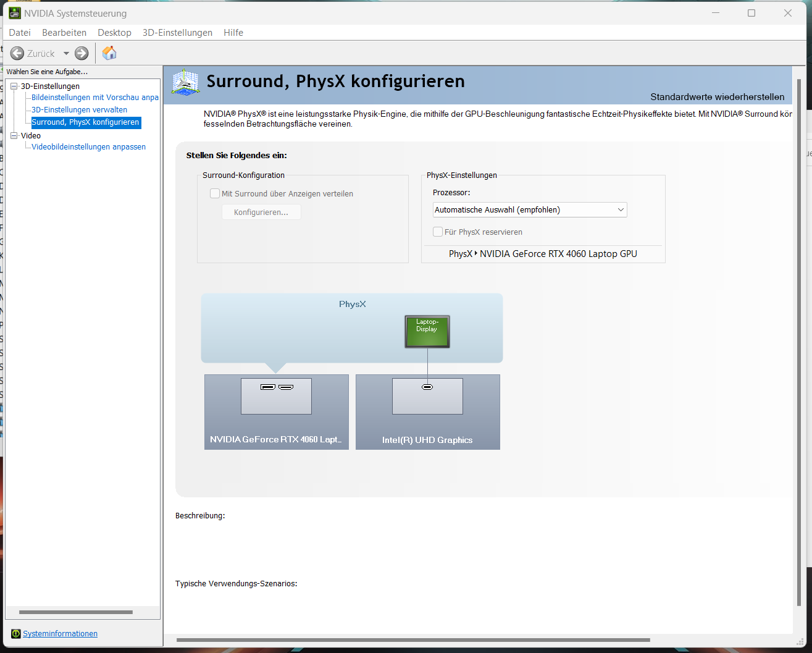Open the back history dropdown arrow
The height and width of the screenshot is (653, 812).
tap(66, 54)
